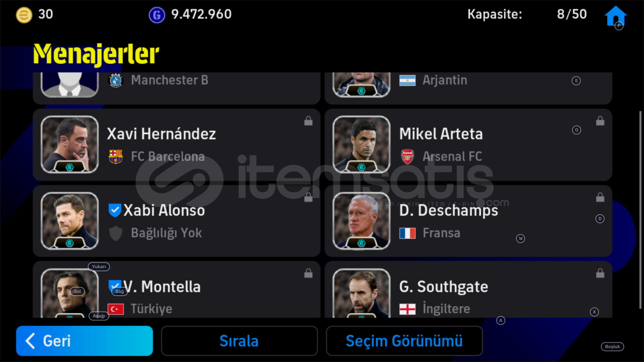Tap the Arsenal FC club badge
This screenshot has width=644, height=362.
pyautogui.click(x=407, y=157)
